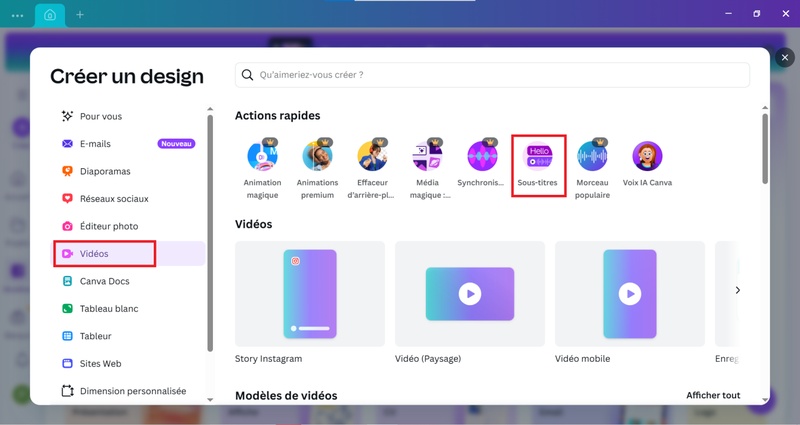Click the Vidéo (Paysage) label
This screenshot has height=425, width=800.
point(428,359)
